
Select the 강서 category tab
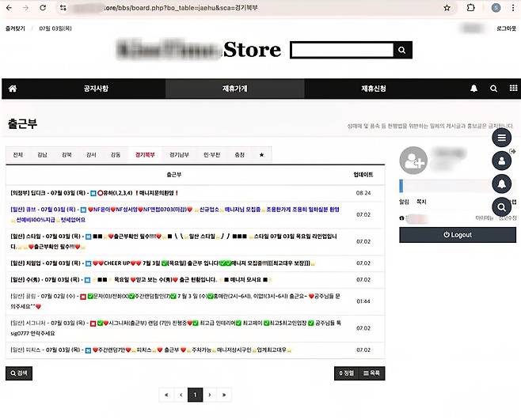(x=91, y=155)
